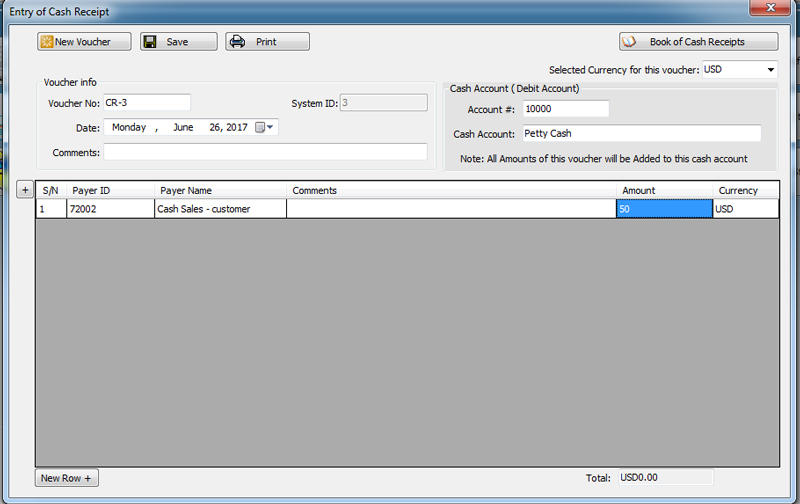Click the Amount column header
This screenshot has width=800, height=504.
click(x=664, y=190)
